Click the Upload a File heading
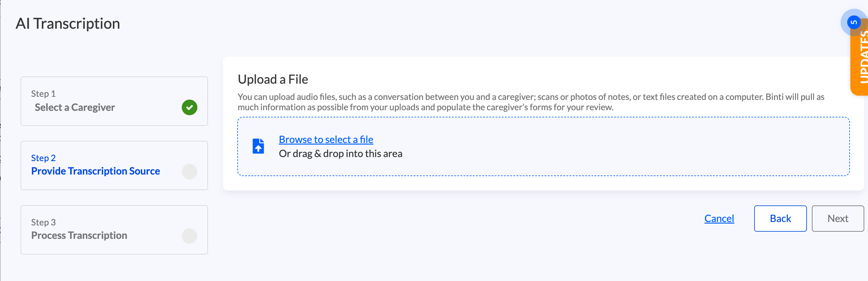 [x=273, y=79]
